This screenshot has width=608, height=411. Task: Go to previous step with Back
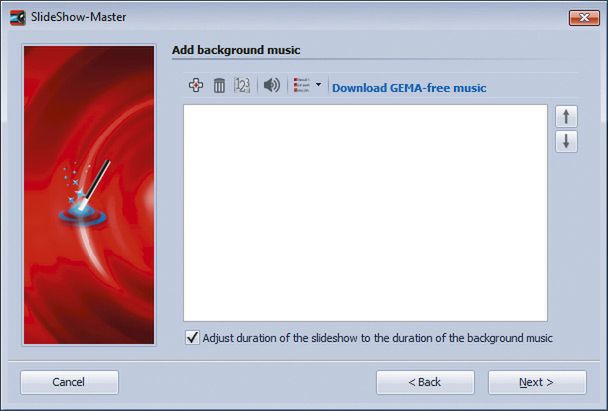point(425,382)
